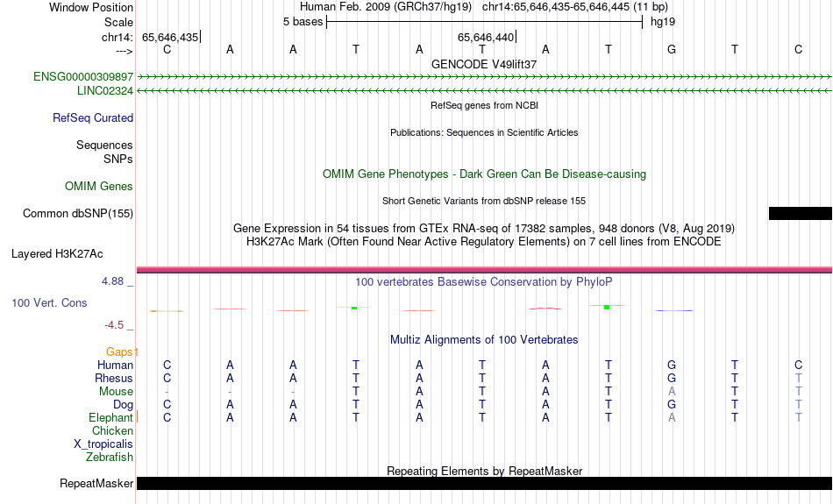Select the Rhesus alignment row label
Screen dimensions: 833x504
(x=114, y=378)
